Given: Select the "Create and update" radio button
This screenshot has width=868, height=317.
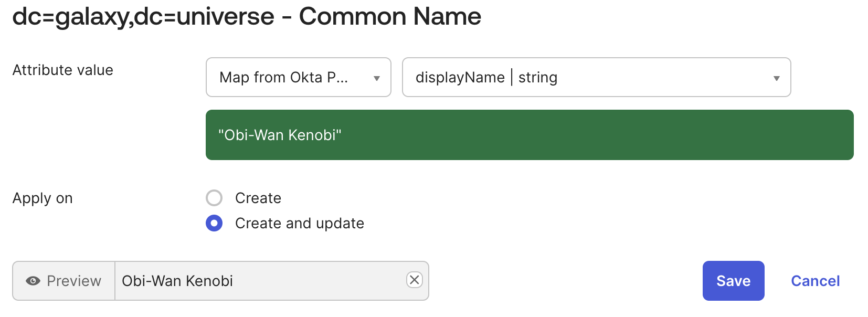Looking at the screenshot, I should pos(214,223).
